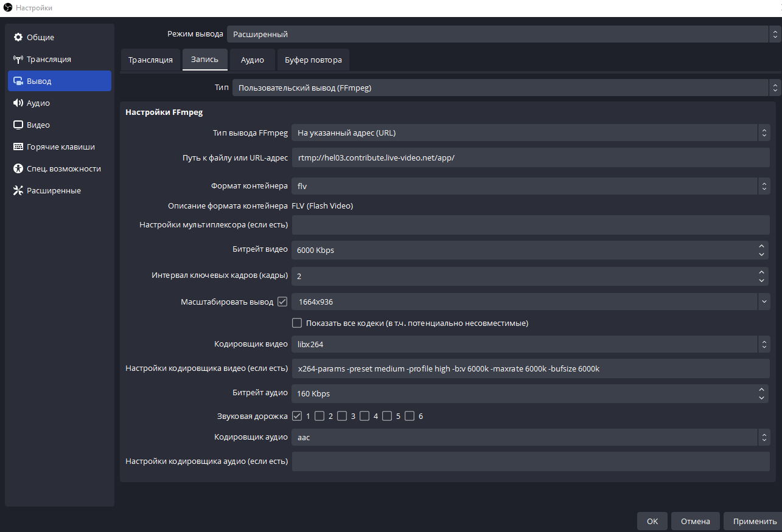Screen dimensions: 782x532
Task: Select the Вывод output icon in sidebar
Action: 18,81
